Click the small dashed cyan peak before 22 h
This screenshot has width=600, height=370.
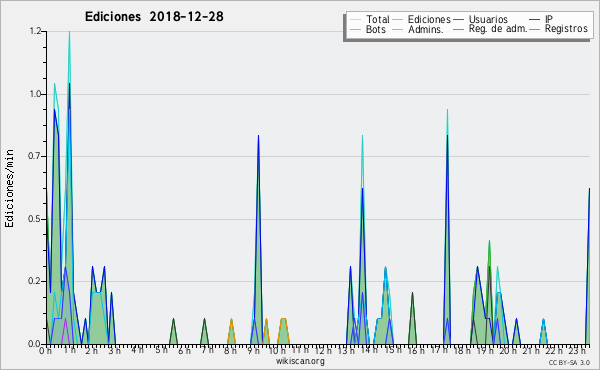point(543,319)
